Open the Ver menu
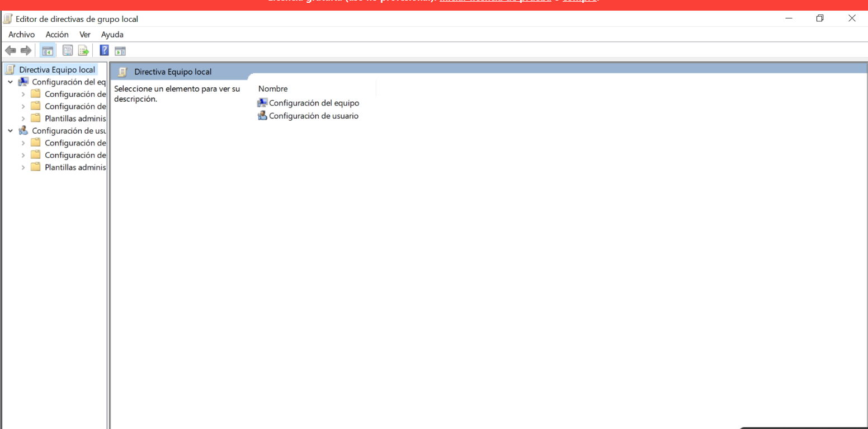 coord(85,35)
